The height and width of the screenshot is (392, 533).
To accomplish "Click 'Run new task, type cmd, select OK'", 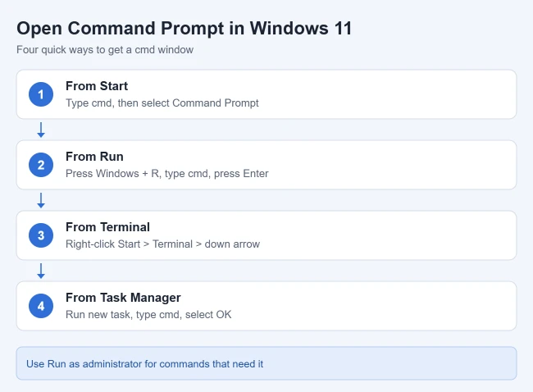I will click(x=148, y=314).
